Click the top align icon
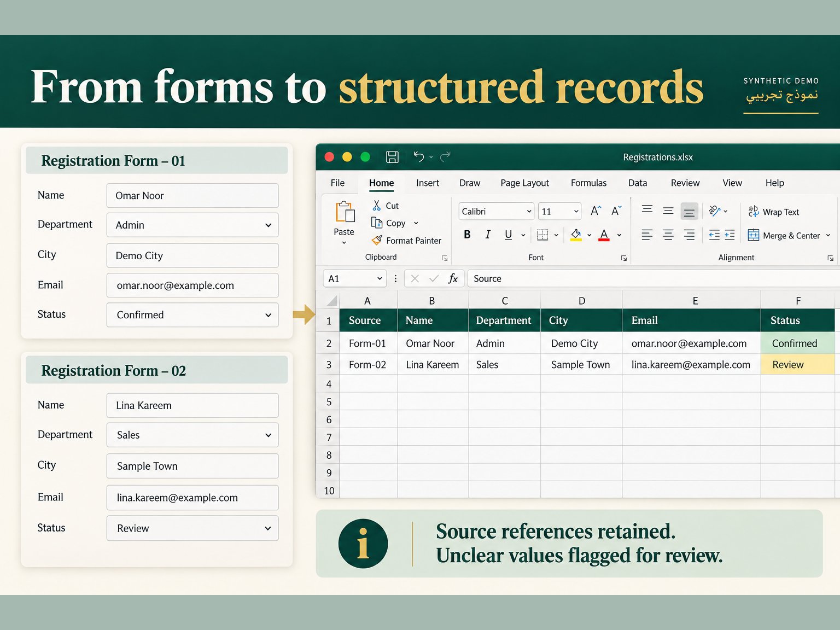 (647, 209)
